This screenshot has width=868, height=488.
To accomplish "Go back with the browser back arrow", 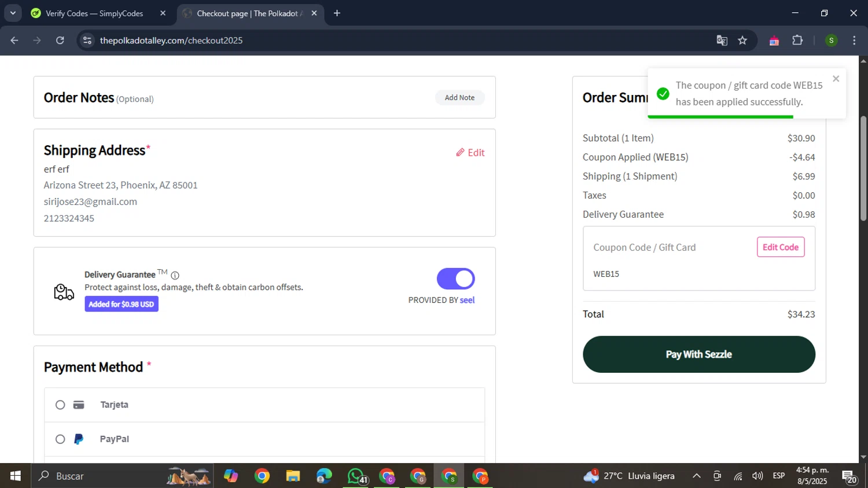I will tap(14, 41).
